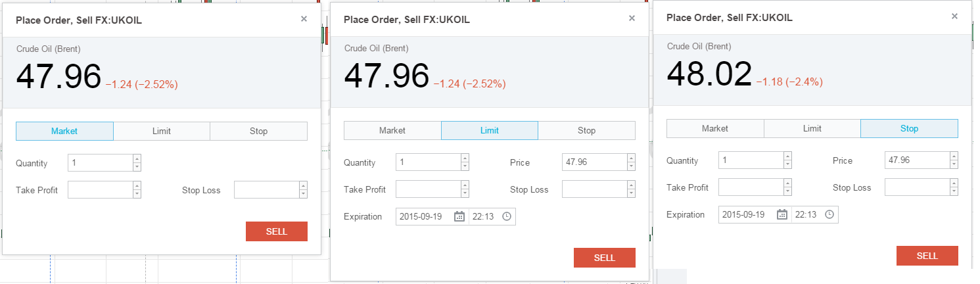Close the Stop order dialog
Image resolution: width=980 pixels, height=284 pixels.
pyautogui.click(x=954, y=16)
